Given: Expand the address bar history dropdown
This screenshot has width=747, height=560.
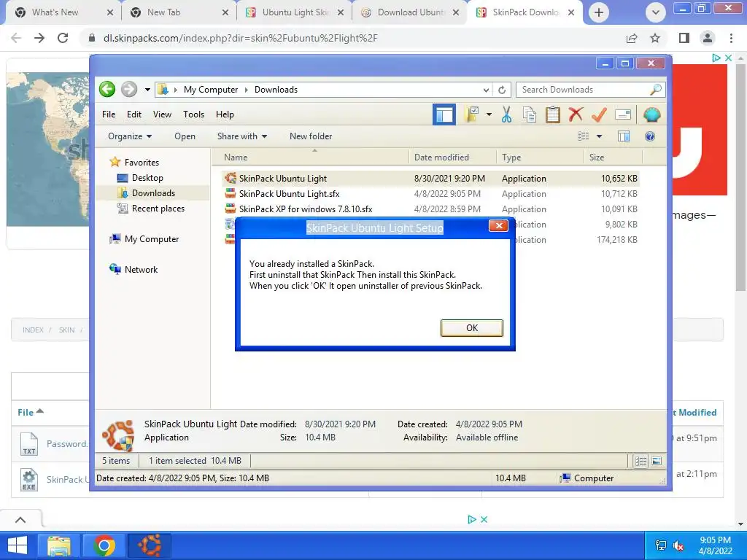Looking at the screenshot, I should pos(486,90).
